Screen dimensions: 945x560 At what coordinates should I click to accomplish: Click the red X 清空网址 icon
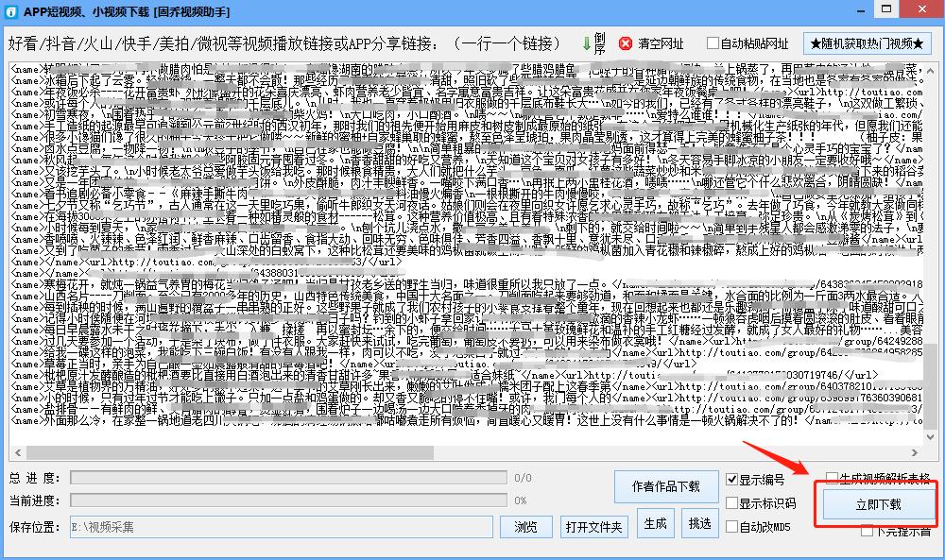click(x=626, y=43)
